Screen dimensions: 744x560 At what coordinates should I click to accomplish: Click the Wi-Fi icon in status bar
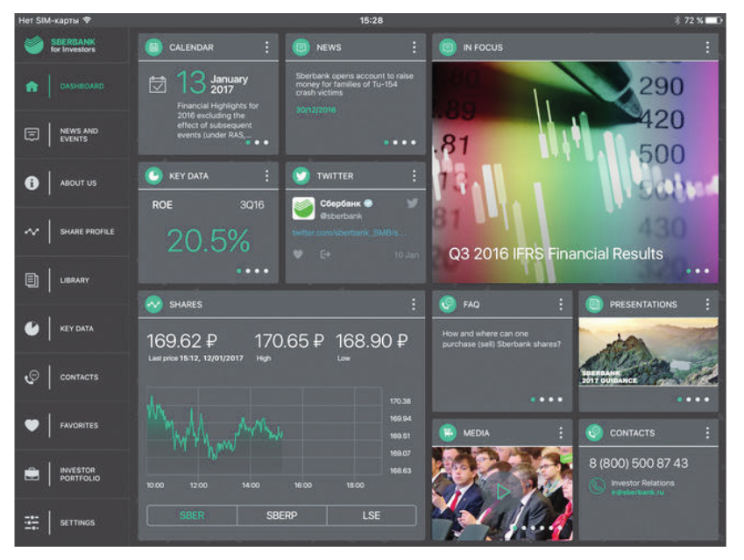coord(87,20)
